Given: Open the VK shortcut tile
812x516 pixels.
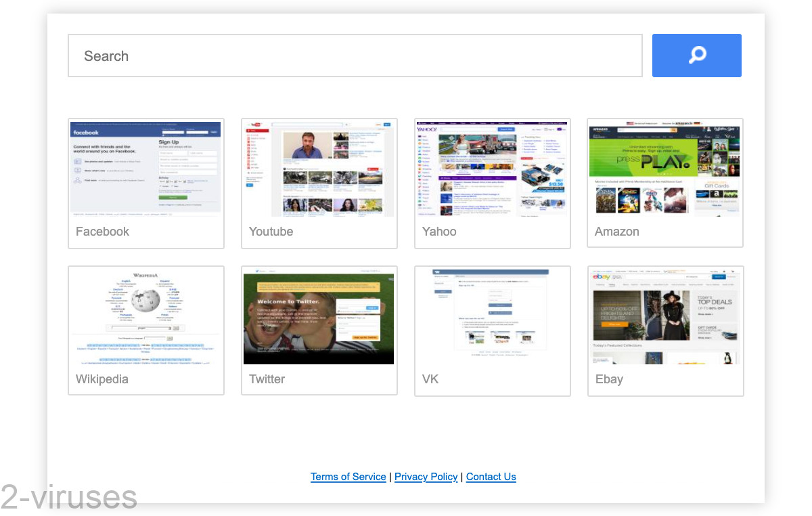Looking at the screenshot, I should click(492, 330).
